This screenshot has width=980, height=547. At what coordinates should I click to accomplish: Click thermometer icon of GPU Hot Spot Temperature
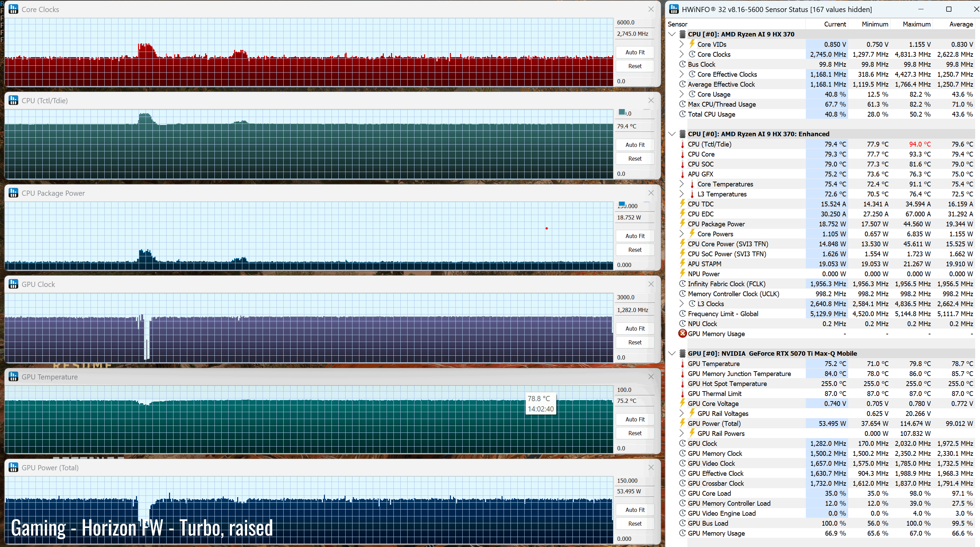[x=683, y=383]
